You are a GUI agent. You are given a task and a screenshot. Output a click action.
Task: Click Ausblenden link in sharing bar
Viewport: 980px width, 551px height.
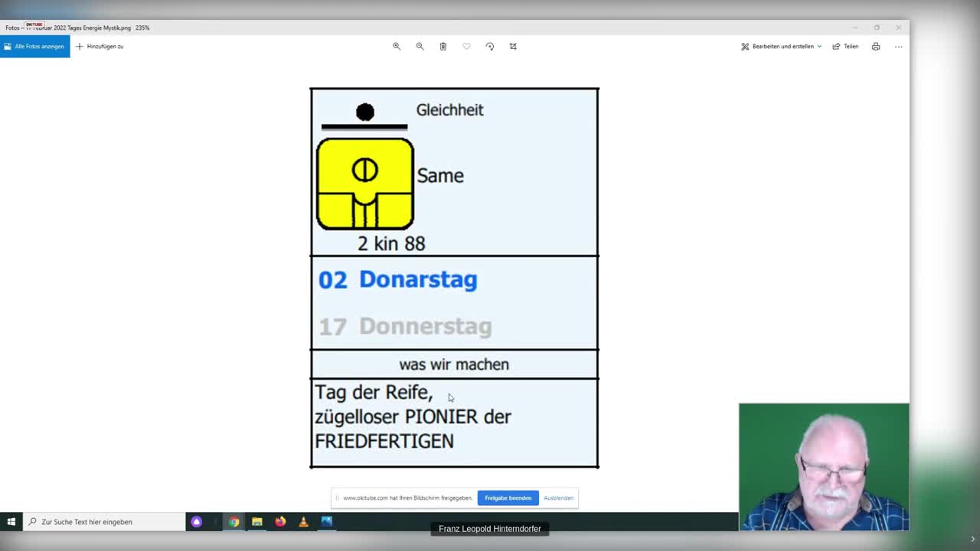point(558,498)
